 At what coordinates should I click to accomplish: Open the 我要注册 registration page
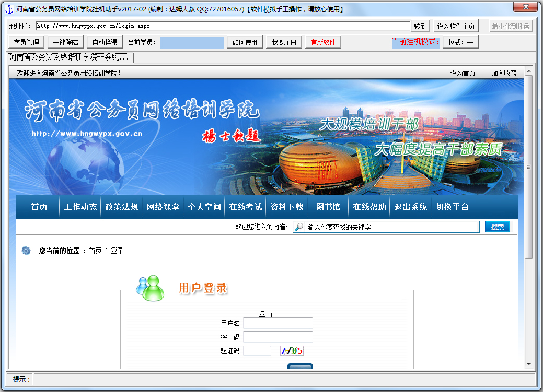pyautogui.click(x=283, y=42)
